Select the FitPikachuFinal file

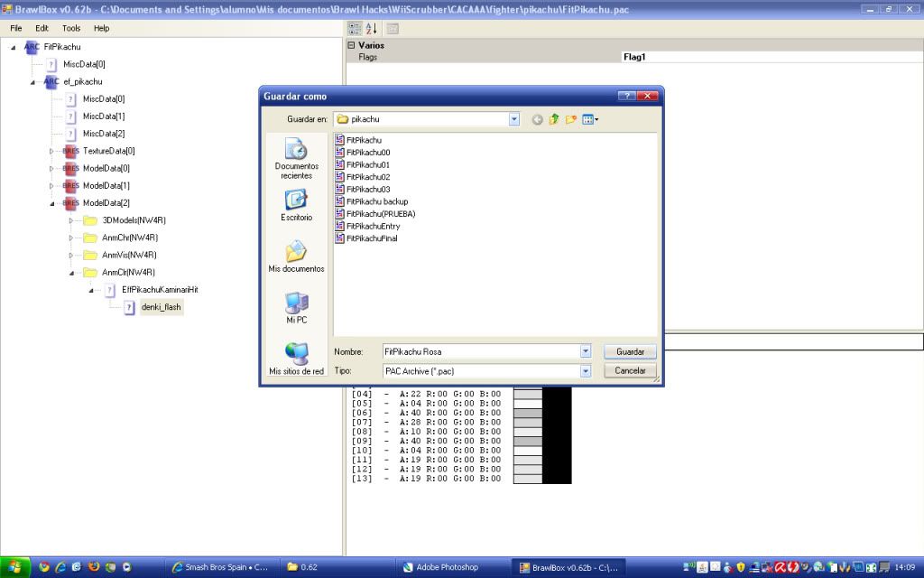click(371, 238)
